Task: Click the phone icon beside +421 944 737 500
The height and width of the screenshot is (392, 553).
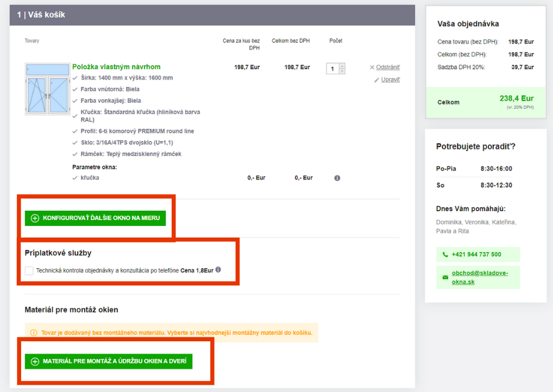Action: (445, 255)
